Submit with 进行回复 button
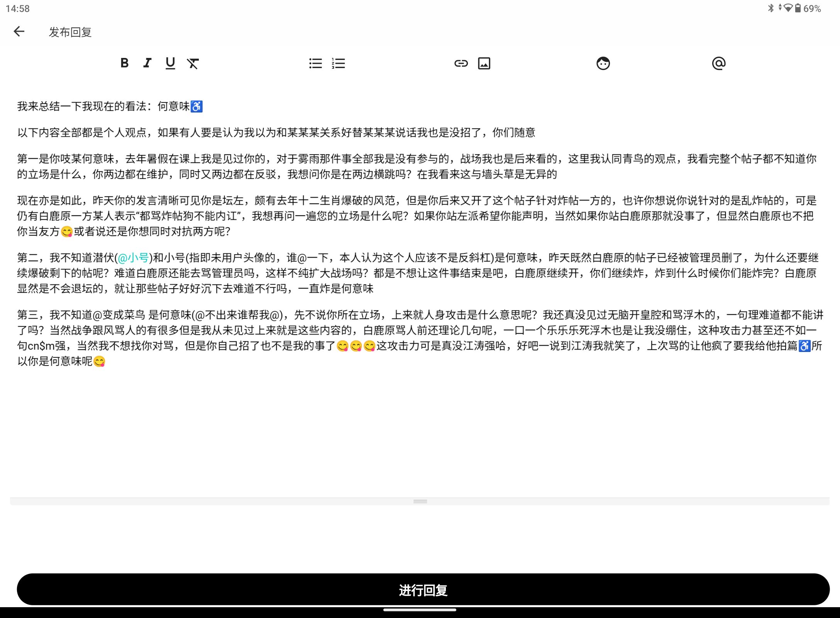The image size is (840, 618). (x=423, y=589)
